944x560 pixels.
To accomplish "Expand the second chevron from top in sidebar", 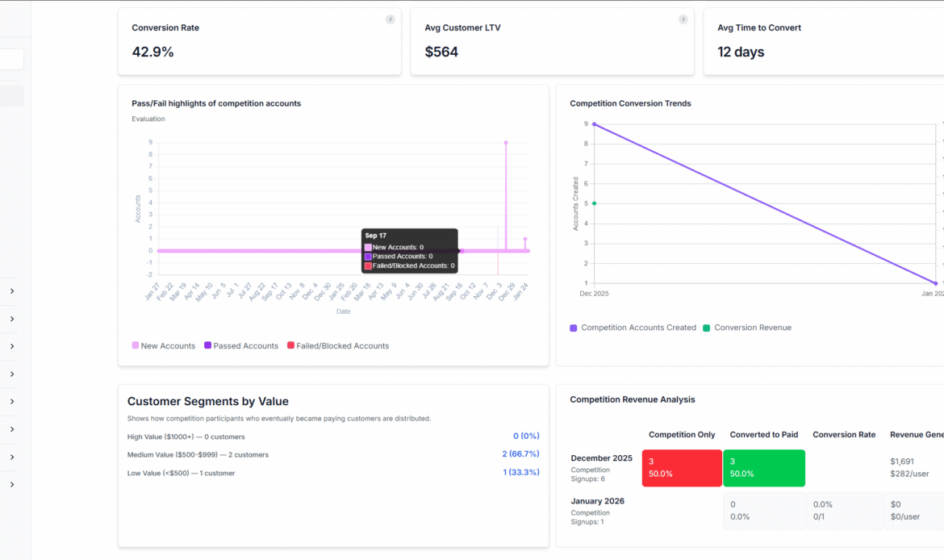I will coord(12,319).
